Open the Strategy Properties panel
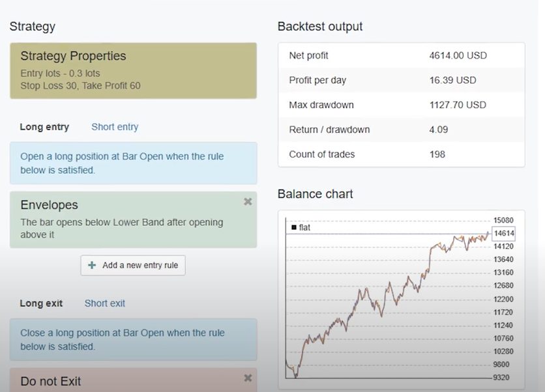This screenshot has height=392, width=545. pos(133,70)
